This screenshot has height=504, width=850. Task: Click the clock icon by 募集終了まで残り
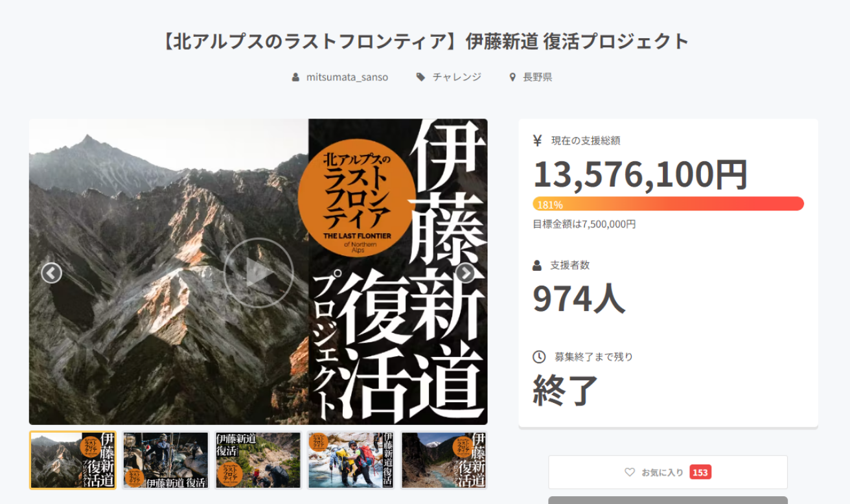[539, 357]
